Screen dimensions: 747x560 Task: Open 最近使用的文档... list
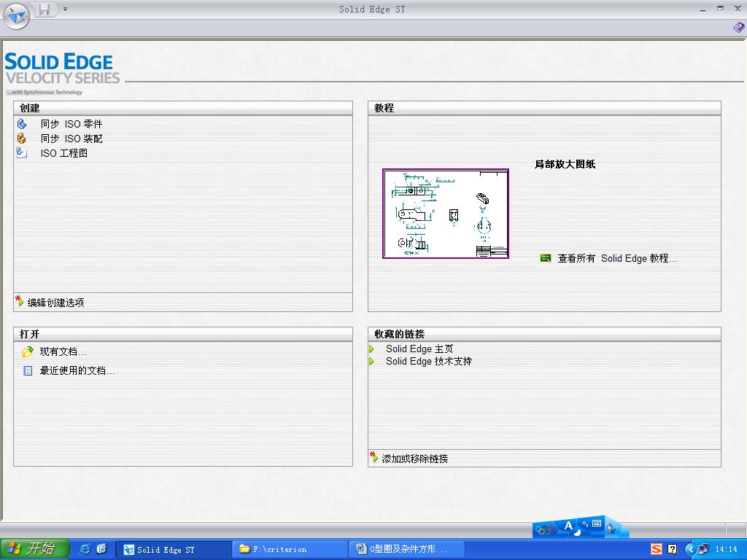tap(77, 370)
